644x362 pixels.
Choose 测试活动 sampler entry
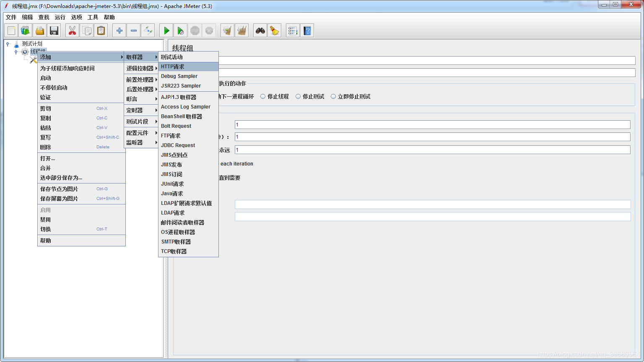coord(188,57)
